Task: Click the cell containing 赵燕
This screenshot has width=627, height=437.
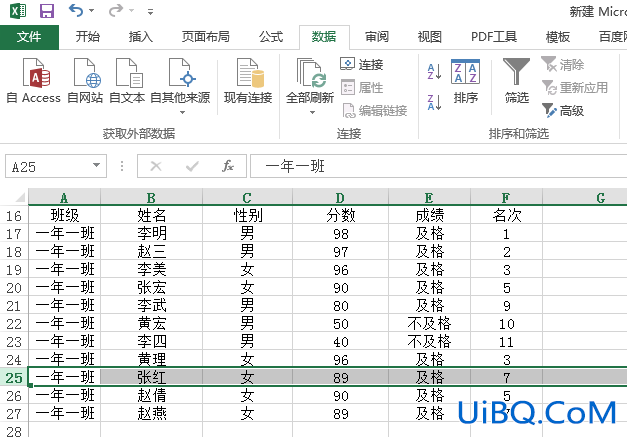Action: pos(151,413)
